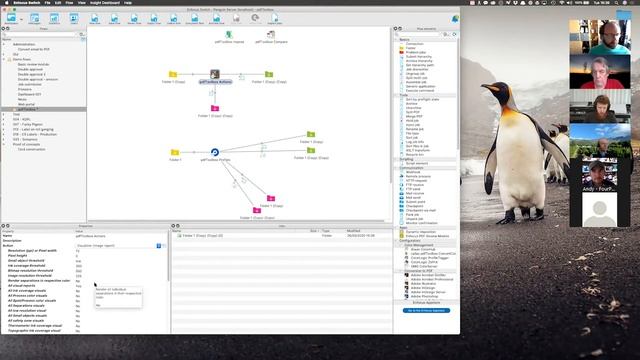Select Convert email to PDF flow
Viewport: 640px width, 360px height.
click(33, 49)
